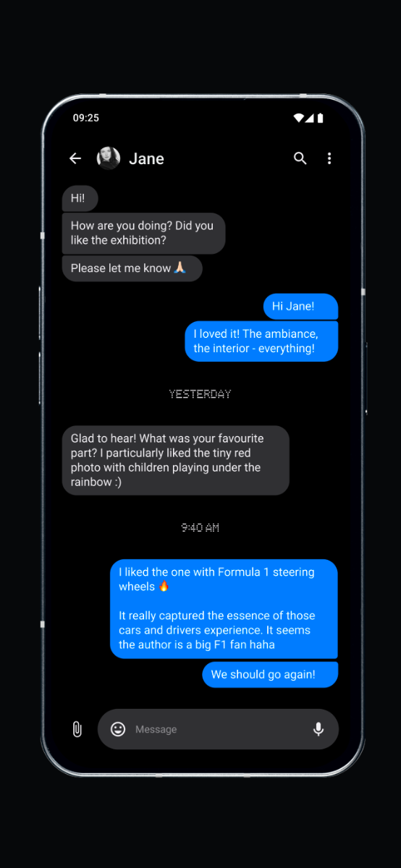Tap the paperclip attachment icon
This screenshot has width=401, height=868.
tap(77, 729)
